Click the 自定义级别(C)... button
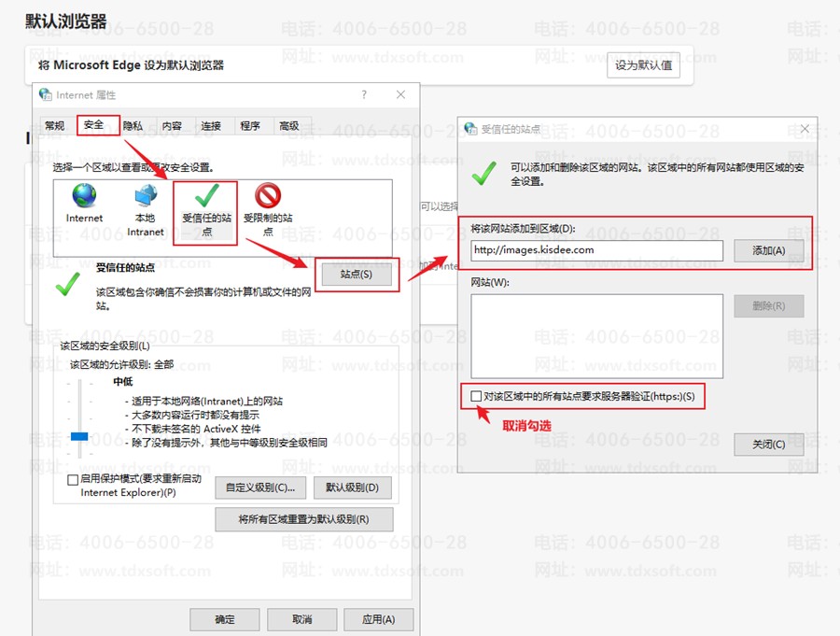Image resolution: width=840 pixels, height=636 pixels. pyautogui.click(x=260, y=488)
